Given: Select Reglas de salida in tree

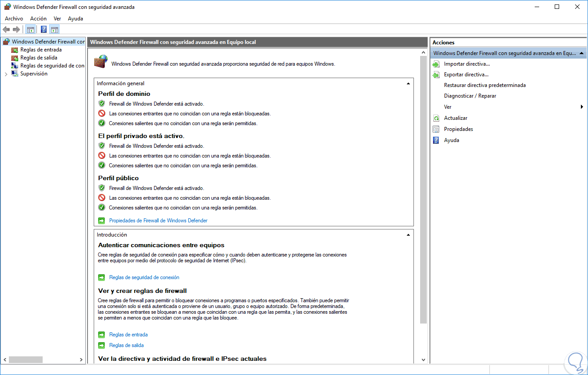Looking at the screenshot, I should coord(39,58).
